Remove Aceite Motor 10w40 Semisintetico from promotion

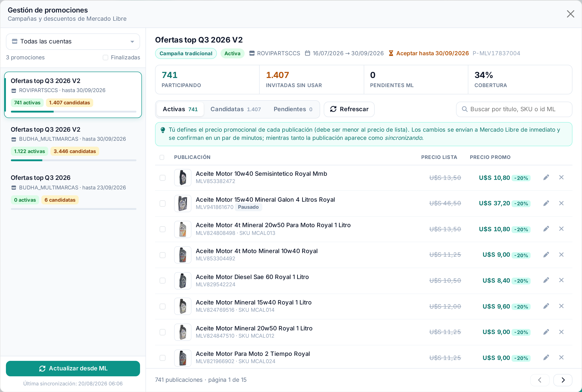coord(561,178)
